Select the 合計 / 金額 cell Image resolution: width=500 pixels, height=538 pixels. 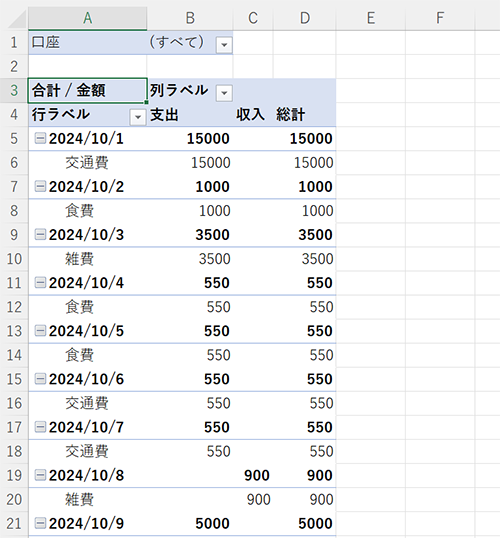coord(88,91)
